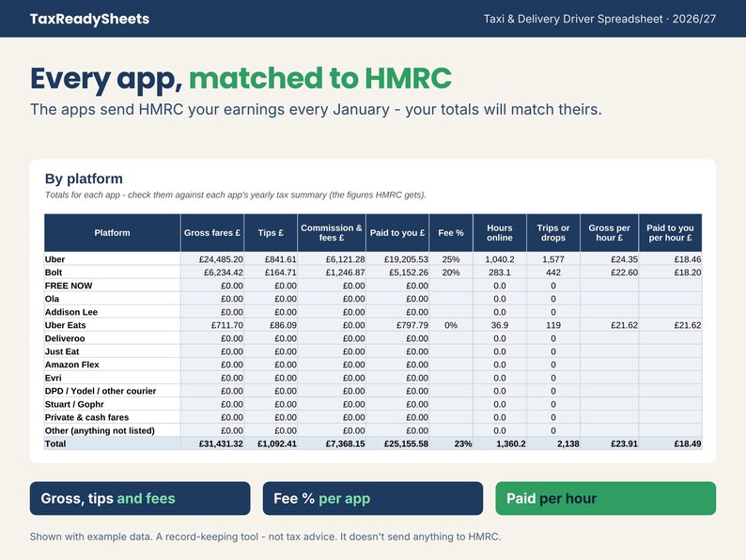Click total commission cell £7,368.15
Image resolution: width=746 pixels, height=560 pixels.
point(332,443)
